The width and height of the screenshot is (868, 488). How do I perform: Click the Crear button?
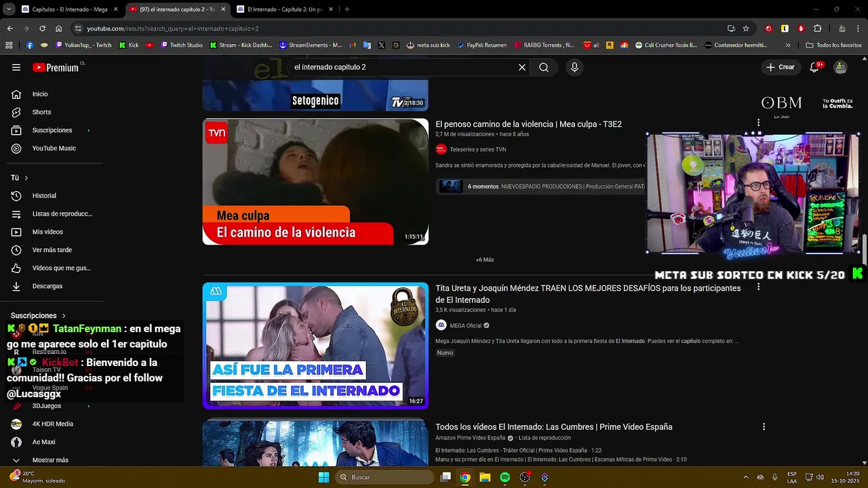tap(781, 67)
